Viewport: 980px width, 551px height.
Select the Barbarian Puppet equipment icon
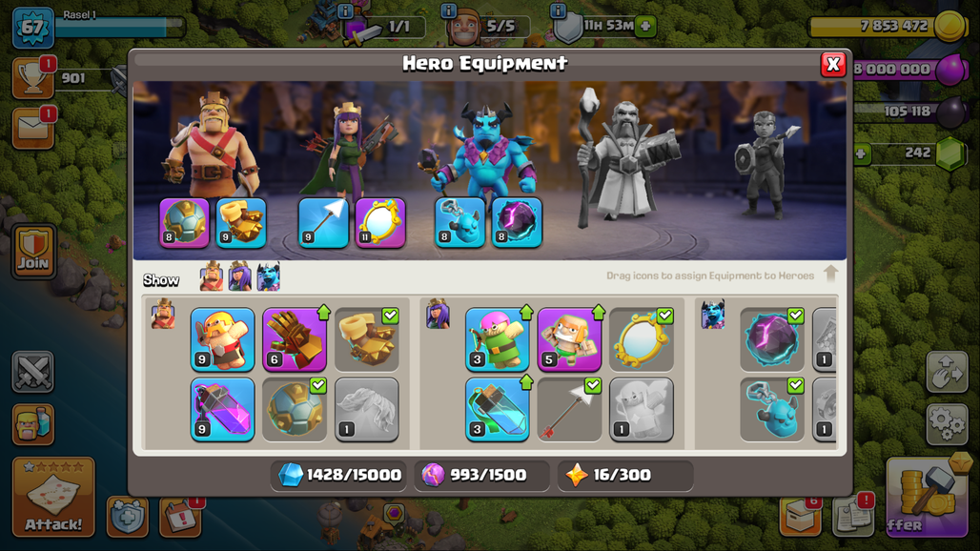222,339
